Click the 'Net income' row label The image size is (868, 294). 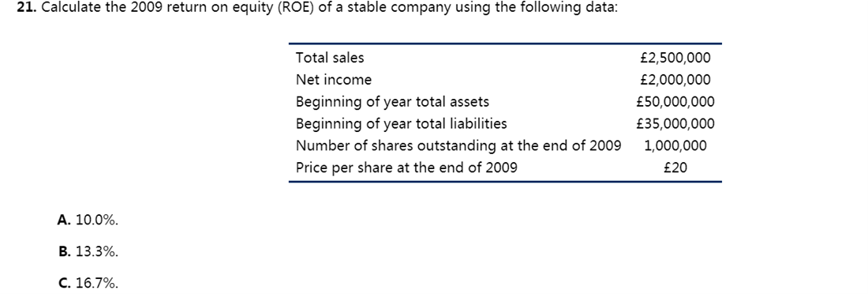tap(334, 79)
